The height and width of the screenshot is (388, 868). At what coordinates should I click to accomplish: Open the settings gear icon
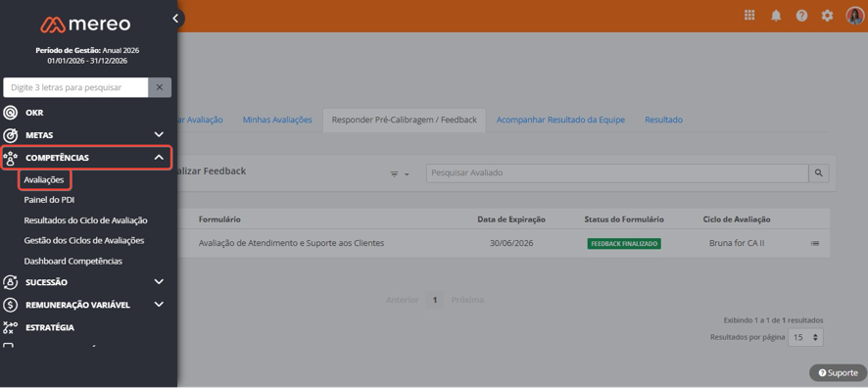point(827,16)
